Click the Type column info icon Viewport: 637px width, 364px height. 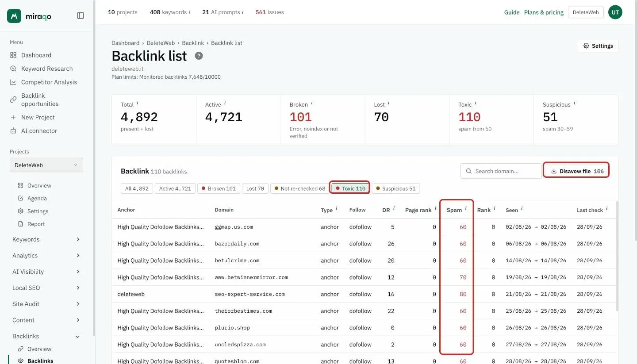coord(337,208)
